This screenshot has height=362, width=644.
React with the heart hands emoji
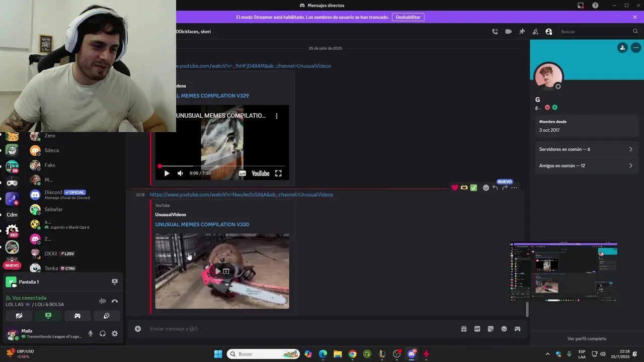[464, 188]
